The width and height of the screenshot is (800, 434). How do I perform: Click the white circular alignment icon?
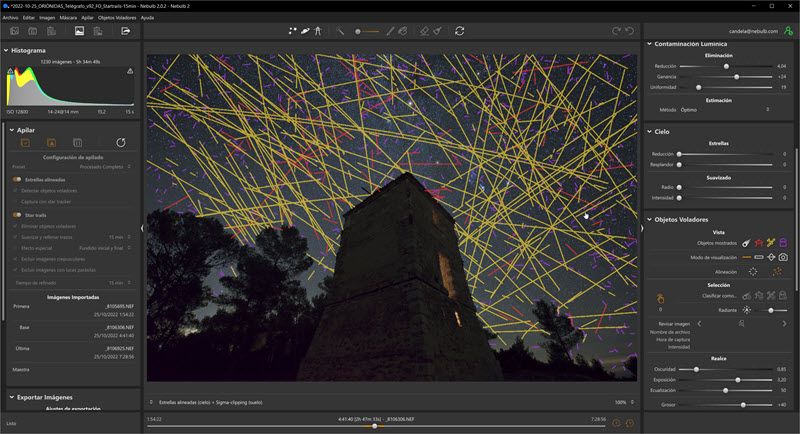pyautogui.click(x=753, y=272)
